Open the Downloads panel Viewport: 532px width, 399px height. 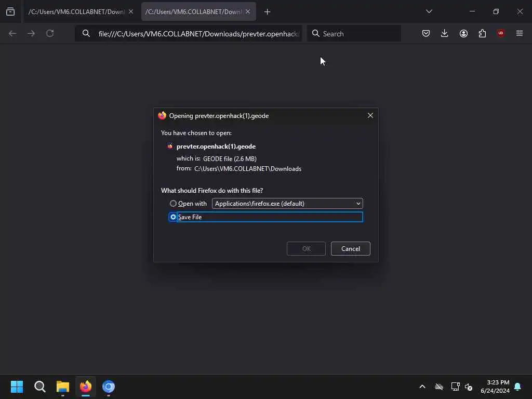pyautogui.click(x=445, y=33)
